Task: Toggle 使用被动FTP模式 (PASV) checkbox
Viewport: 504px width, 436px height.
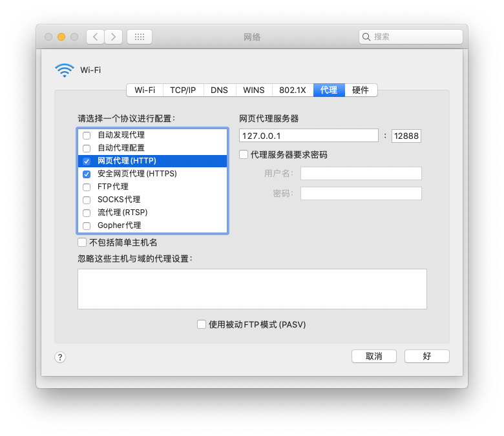Action: [x=202, y=324]
